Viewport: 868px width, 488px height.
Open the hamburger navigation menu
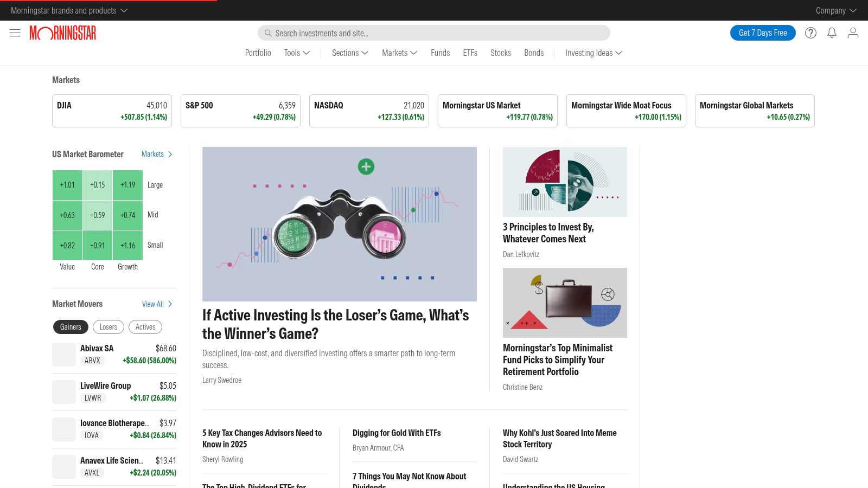[x=15, y=33]
